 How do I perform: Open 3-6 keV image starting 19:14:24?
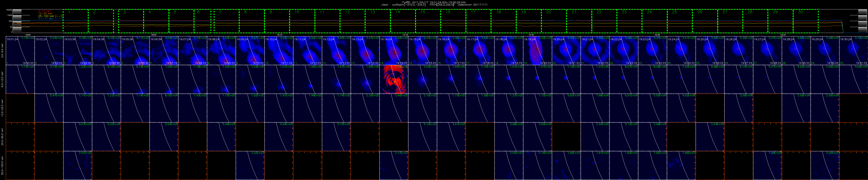(394, 51)
